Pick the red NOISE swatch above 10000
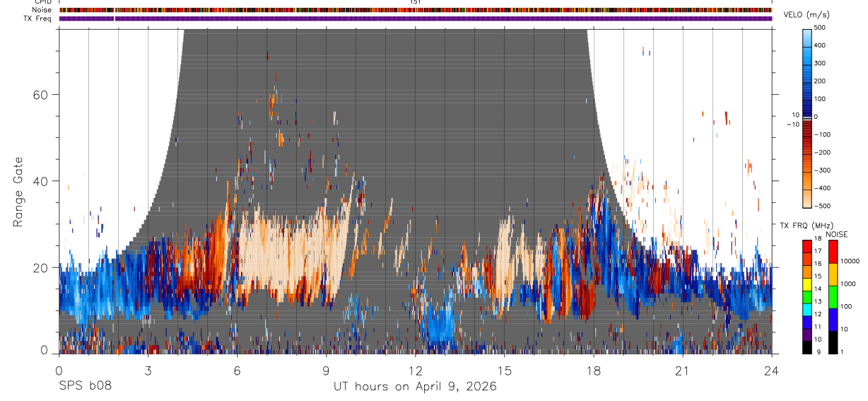868x401 pixels. (x=832, y=251)
